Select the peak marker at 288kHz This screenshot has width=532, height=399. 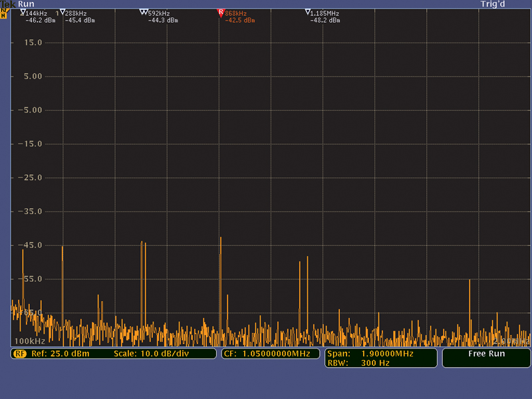(63, 13)
